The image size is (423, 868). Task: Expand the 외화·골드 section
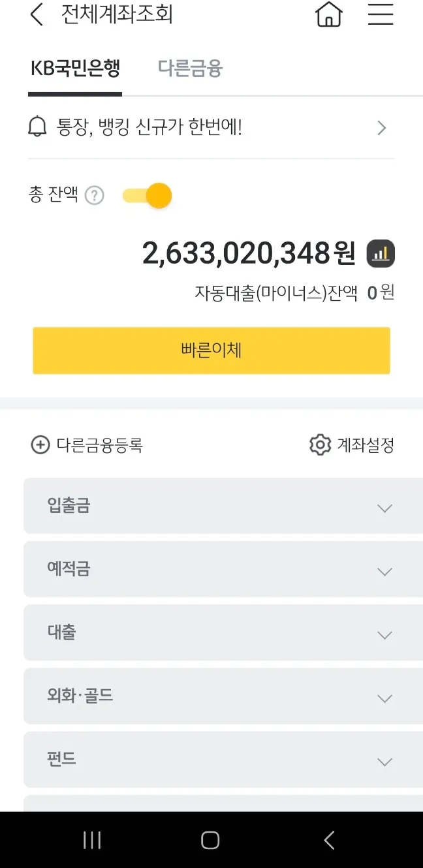pos(384,698)
